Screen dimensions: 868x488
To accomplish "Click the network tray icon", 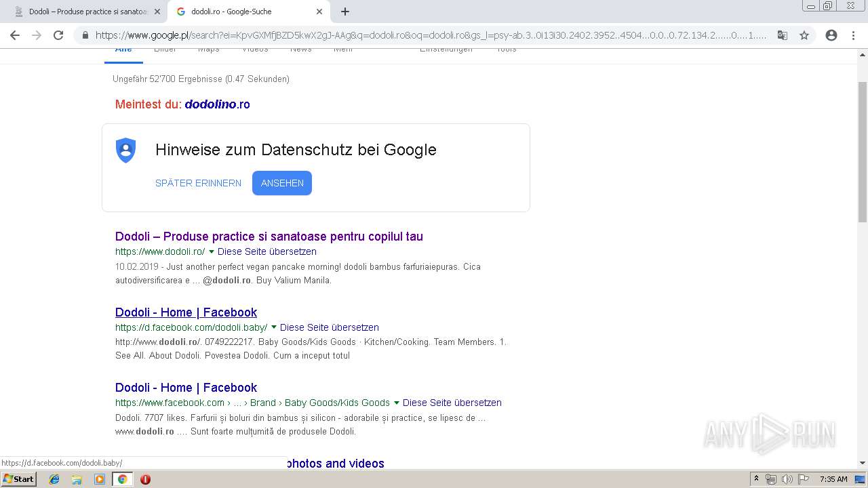I will [771, 479].
